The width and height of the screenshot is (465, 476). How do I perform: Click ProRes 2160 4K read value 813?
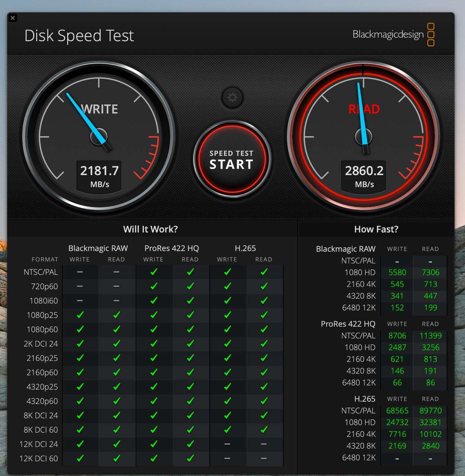click(430, 359)
